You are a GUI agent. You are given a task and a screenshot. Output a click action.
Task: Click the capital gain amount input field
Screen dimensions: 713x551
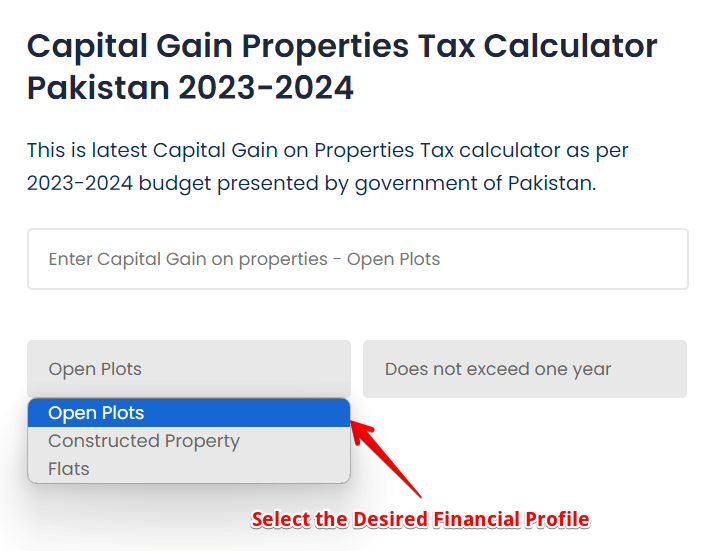tap(357, 259)
